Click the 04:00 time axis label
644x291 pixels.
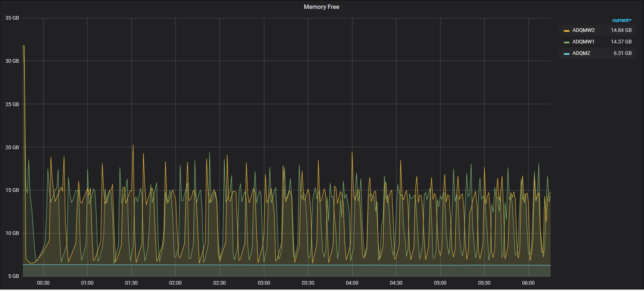point(352,283)
